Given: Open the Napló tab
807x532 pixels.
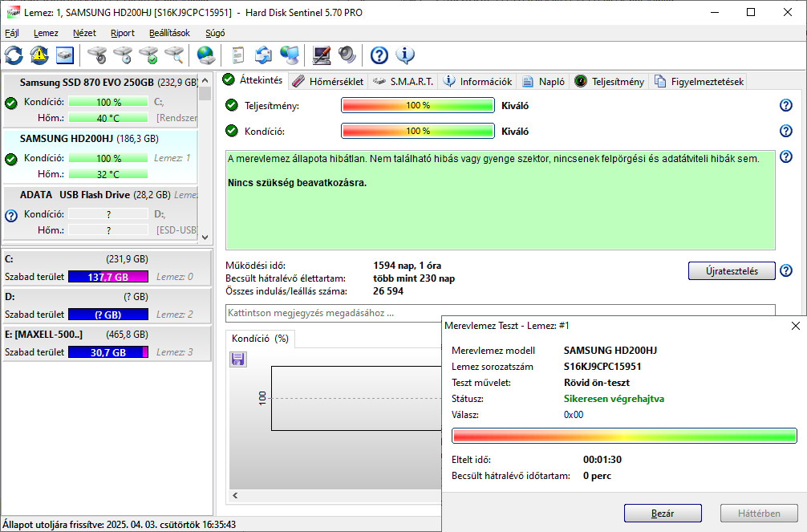Looking at the screenshot, I should [544, 81].
